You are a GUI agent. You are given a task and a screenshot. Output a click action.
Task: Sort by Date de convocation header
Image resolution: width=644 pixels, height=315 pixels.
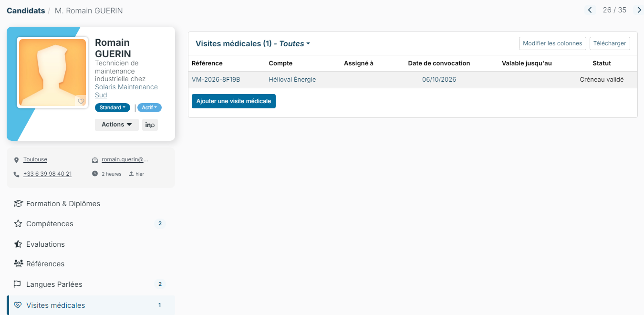pyautogui.click(x=439, y=63)
